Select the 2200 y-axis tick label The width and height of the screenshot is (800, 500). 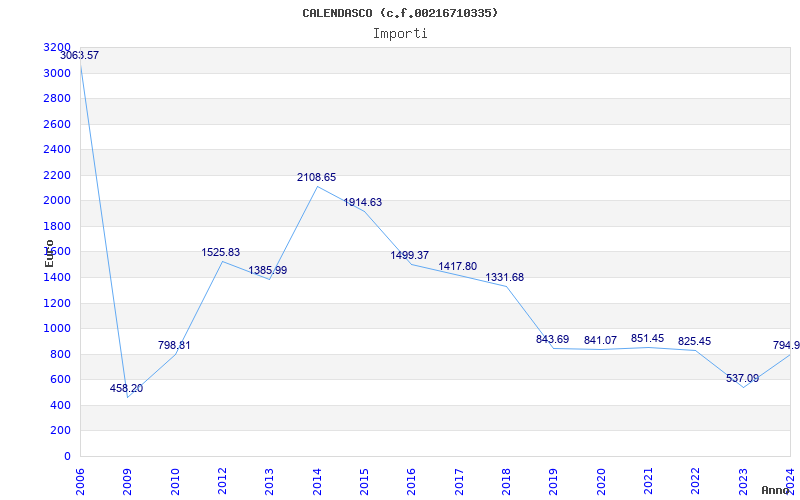[57, 175]
